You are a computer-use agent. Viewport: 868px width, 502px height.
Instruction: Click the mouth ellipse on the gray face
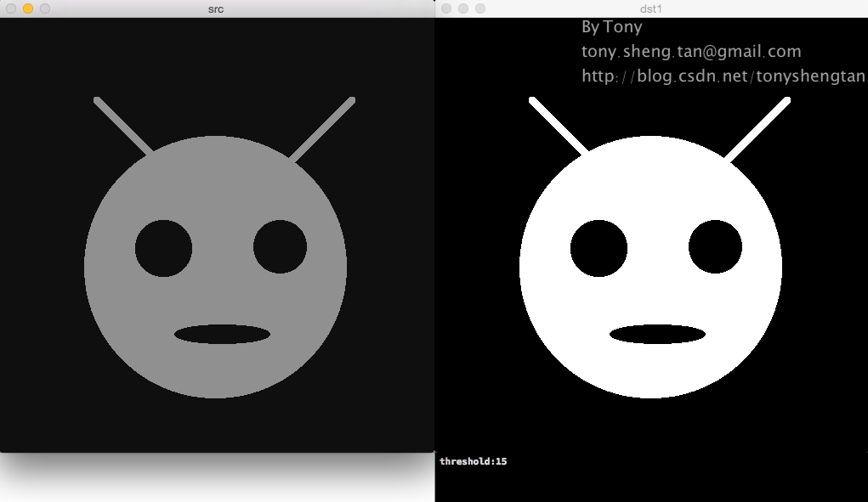(x=222, y=334)
